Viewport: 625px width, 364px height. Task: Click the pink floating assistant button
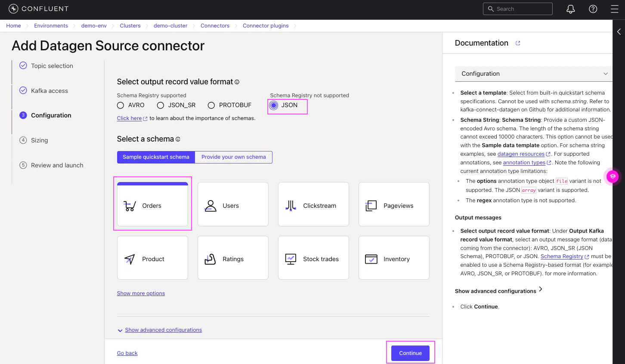point(613,176)
